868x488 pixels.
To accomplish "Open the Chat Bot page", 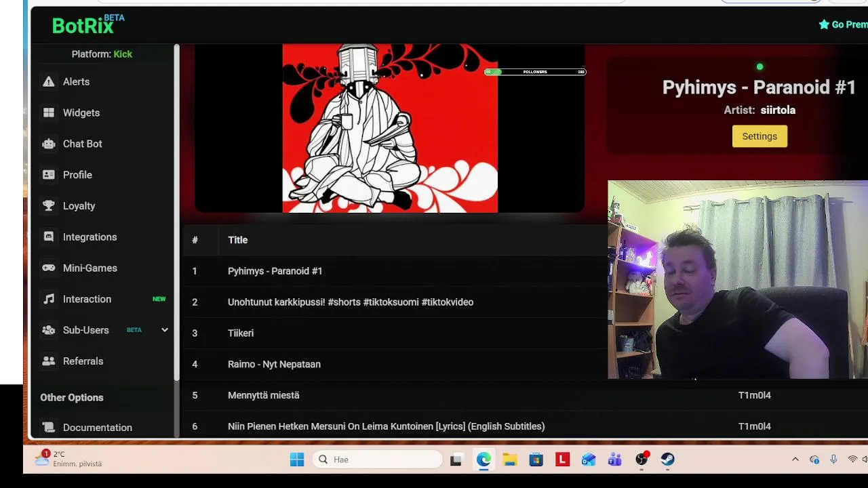I will pos(82,144).
